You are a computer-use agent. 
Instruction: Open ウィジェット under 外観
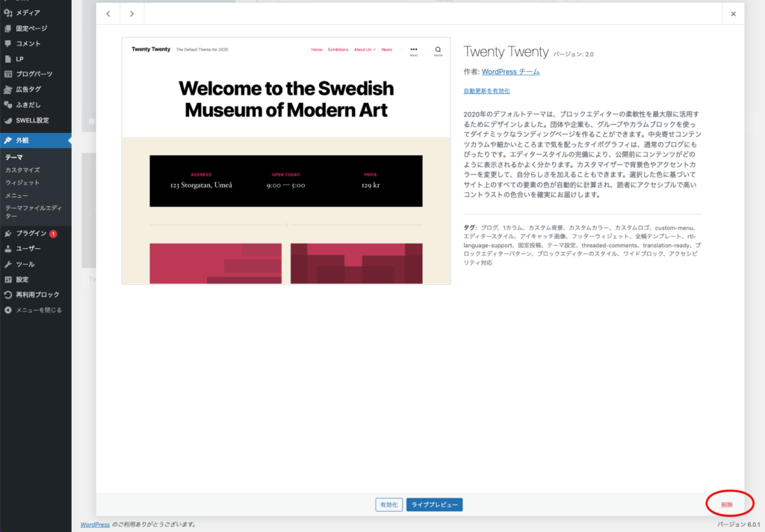(x=22, y=182)
